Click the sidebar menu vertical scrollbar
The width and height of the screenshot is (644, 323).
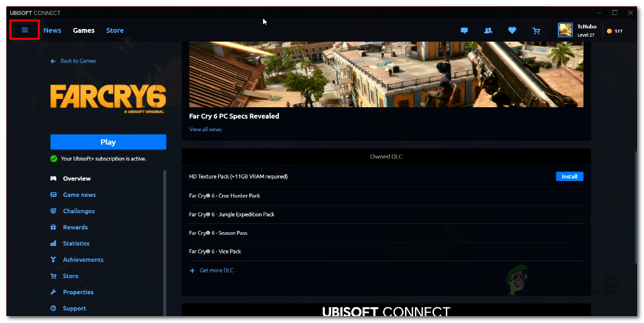tap(165, 242)
